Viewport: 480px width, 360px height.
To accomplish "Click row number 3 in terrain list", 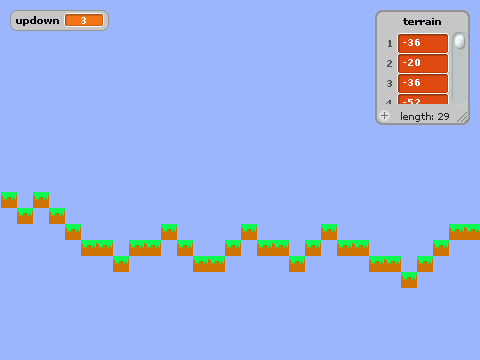I will [x=389, y=84].
